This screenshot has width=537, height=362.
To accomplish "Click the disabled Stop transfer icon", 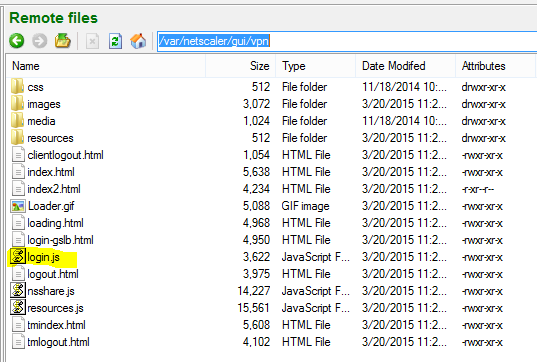I will coord(92,41).
